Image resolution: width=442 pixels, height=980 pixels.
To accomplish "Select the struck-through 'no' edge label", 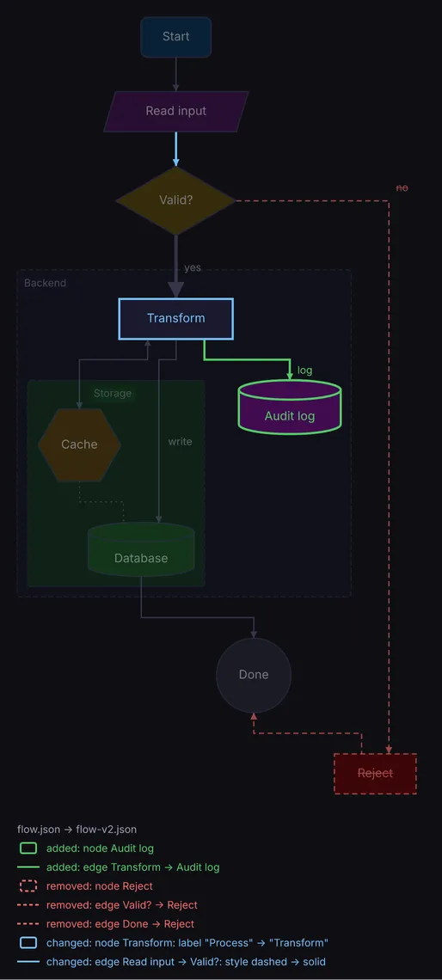I will click(x=402, y=187).
